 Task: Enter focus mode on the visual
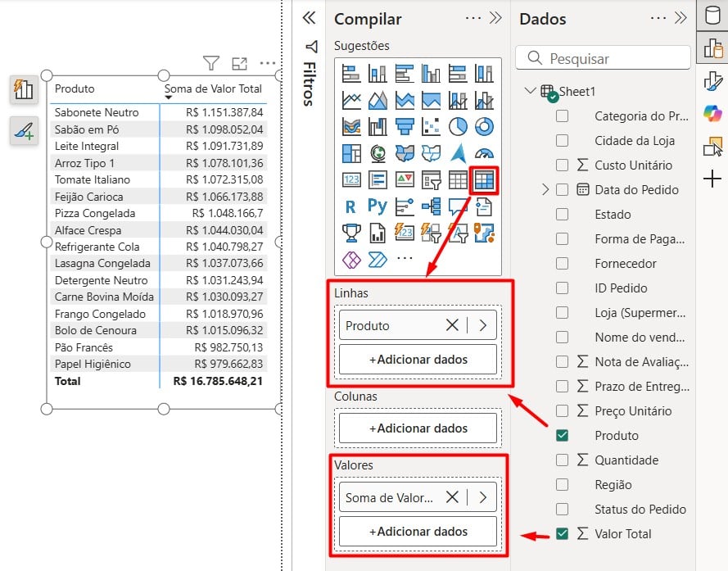[x=240, y=63]
